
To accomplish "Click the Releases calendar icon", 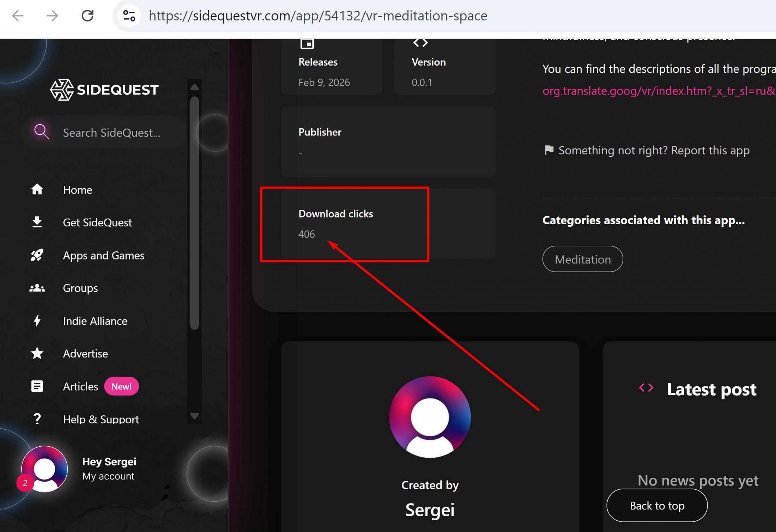I will tap(307, 43).
